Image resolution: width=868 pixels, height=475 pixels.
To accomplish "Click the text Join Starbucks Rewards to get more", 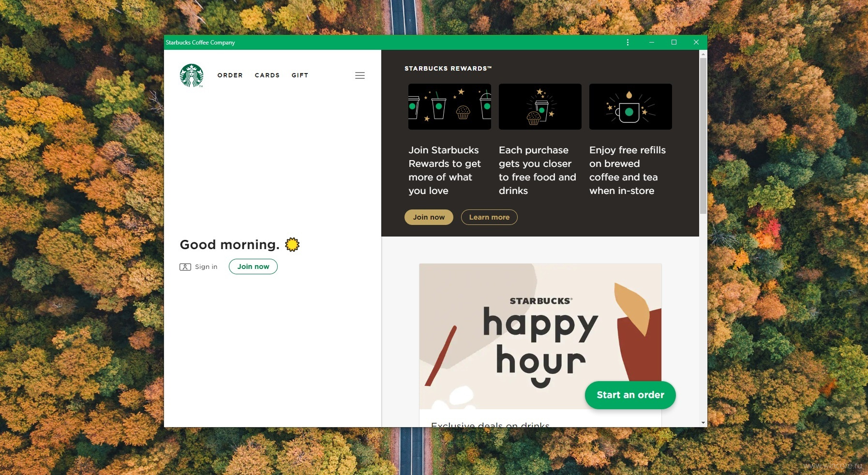I will 445,170.
